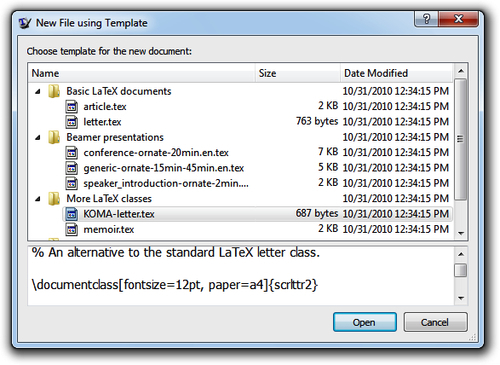Cancel the template dialog
The image size is (500, 365).
(435, 322)
